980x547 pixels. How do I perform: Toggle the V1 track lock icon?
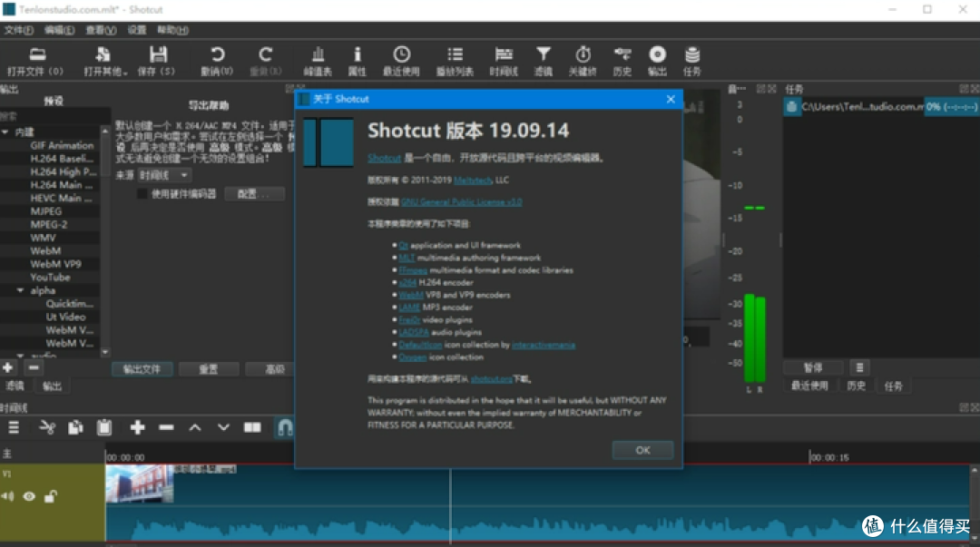[x=51, y=496]
